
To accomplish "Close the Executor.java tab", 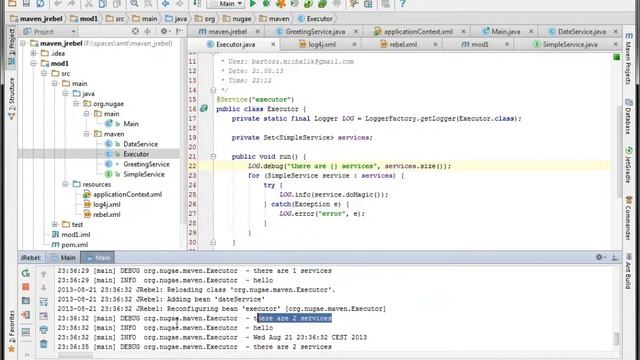I will click(273, 44).
